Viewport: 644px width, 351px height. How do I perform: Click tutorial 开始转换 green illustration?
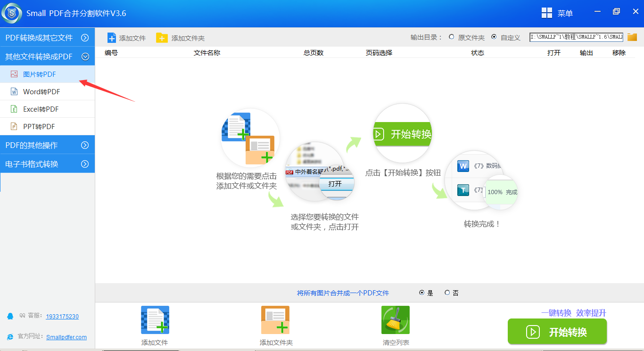point(403,134)
